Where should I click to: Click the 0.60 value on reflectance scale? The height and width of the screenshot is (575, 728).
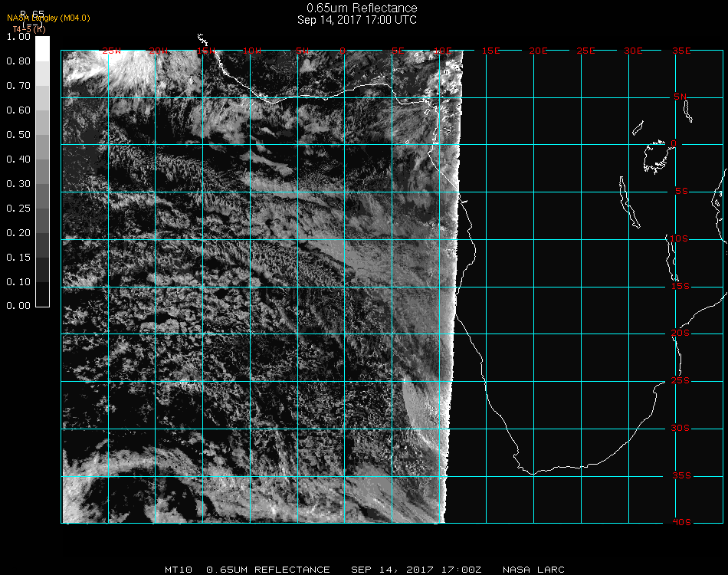coord(18,110)
